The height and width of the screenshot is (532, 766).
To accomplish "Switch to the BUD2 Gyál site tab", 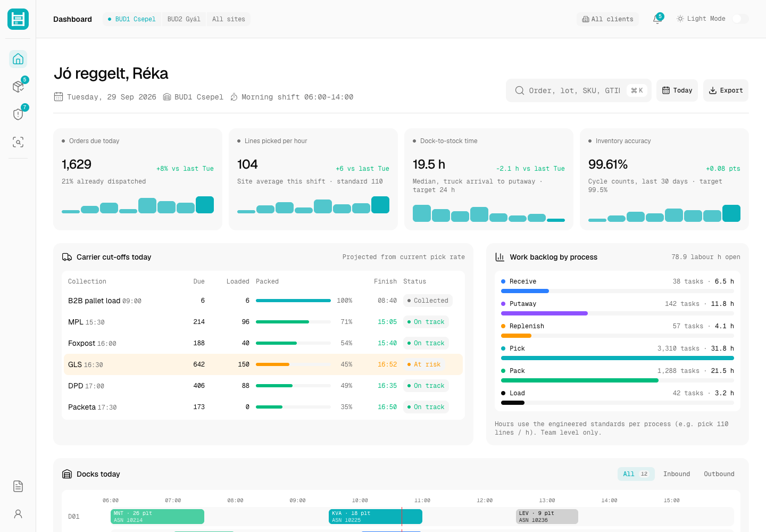I will pos(184,19).
